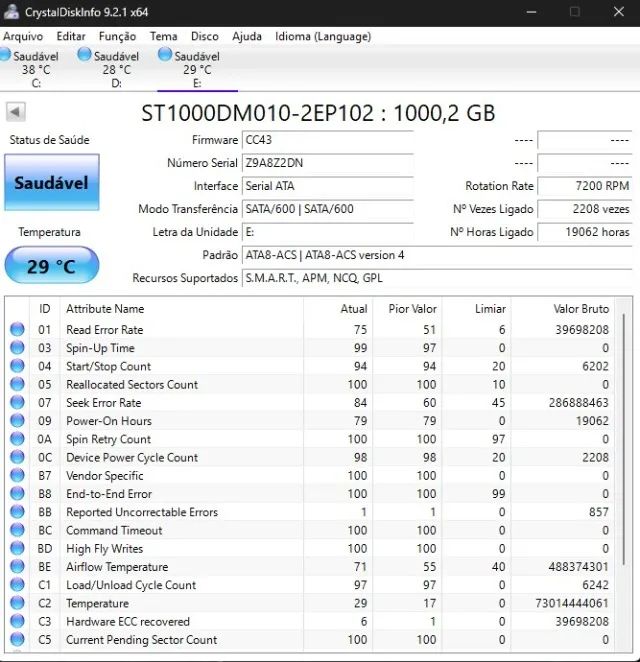Click the 19062 horas field
The image size is (640, 662).
(x=585, y=232)
